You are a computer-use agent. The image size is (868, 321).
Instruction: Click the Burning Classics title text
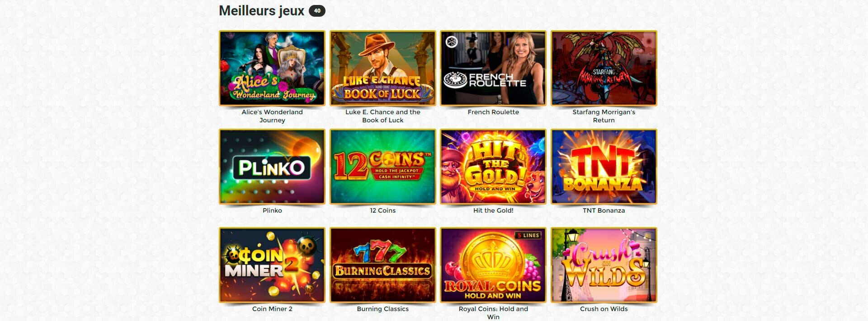coord(383,309)
